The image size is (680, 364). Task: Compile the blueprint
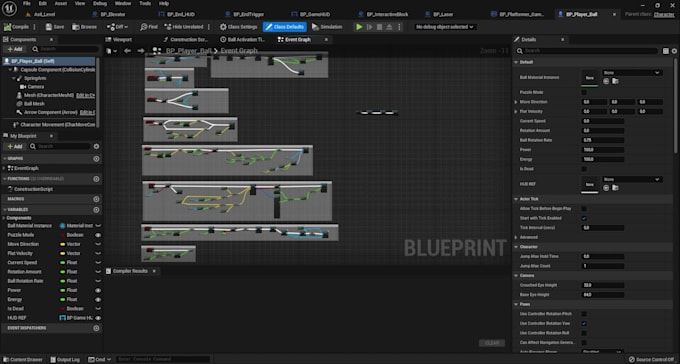tap(16, 27)
